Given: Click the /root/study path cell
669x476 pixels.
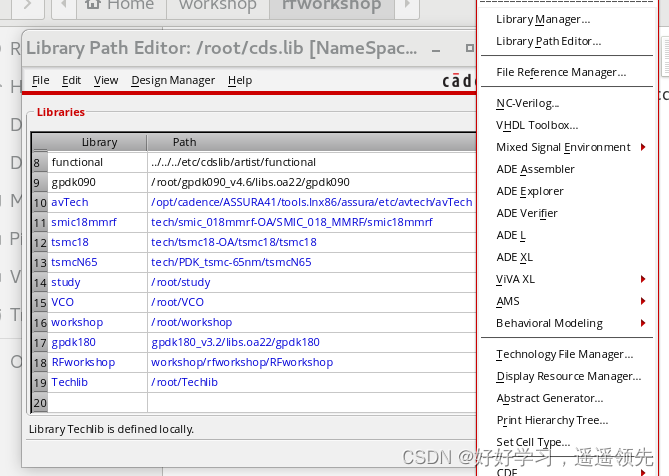Looking at the screenshot, I should [x=311, y=283].
